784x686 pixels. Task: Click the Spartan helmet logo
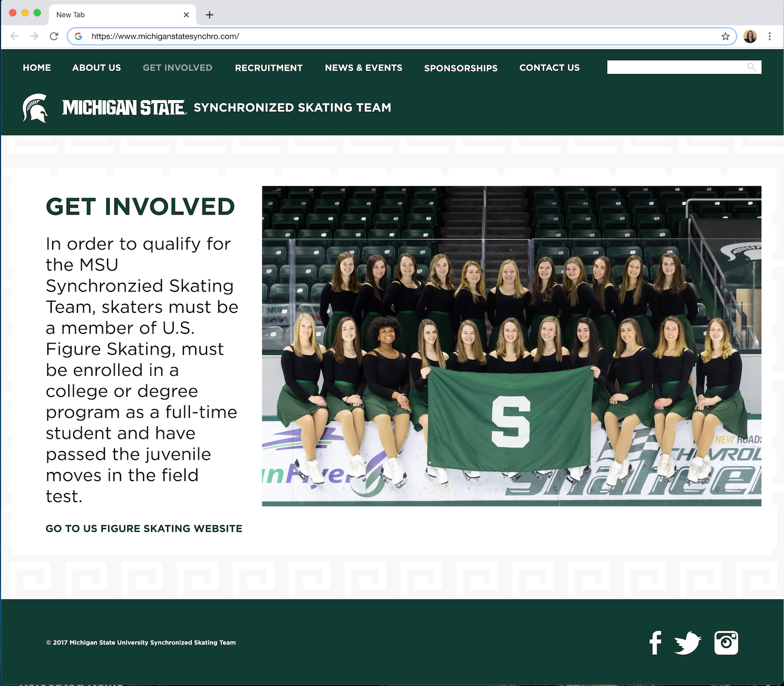[x=35, y=108]
